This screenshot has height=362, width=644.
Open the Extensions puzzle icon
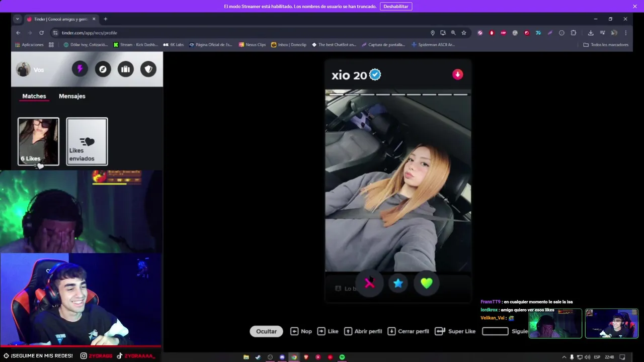point(573,33)
